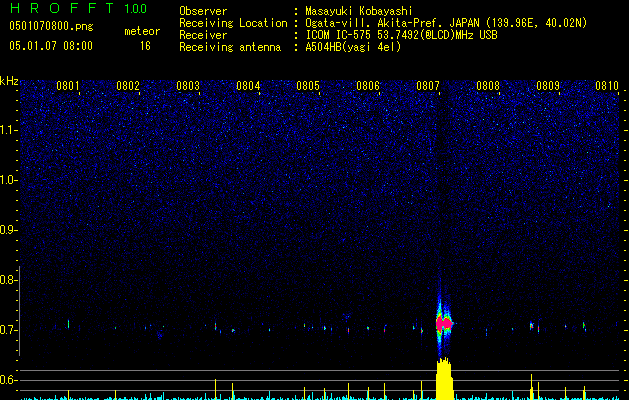The image size is (629, 400).
Task: Click observer name Masayuki Kobayashi
Action: click(359, 11)
